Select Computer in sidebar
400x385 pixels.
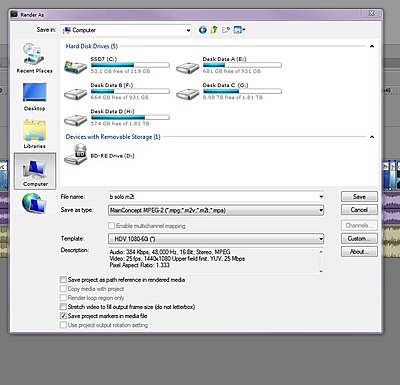(35, 171)
